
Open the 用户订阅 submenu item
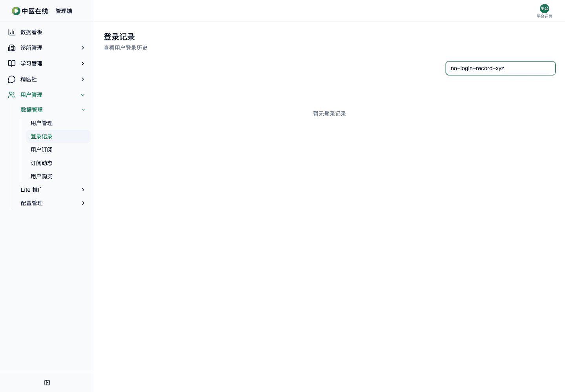coord(58,150)
